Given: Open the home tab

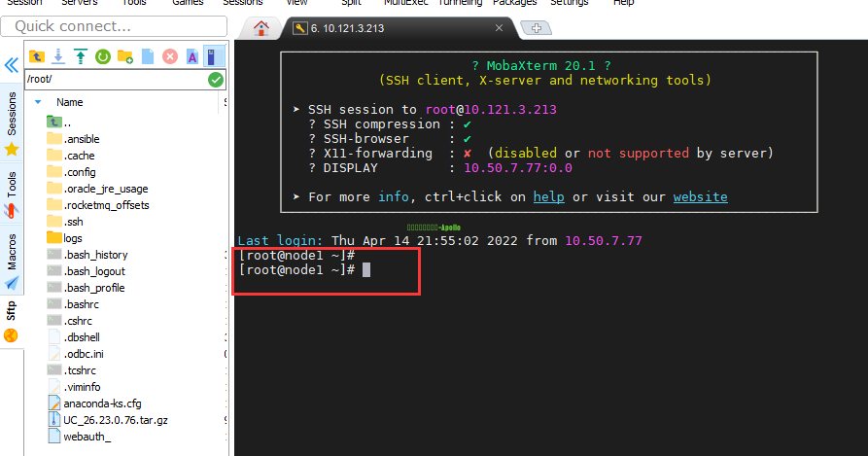Looking at the screenshot, I should [260, 27].
